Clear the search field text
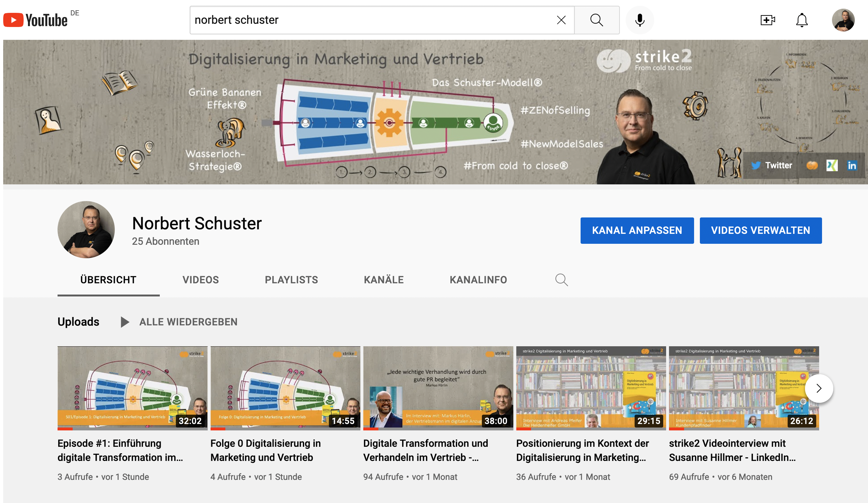 [561, 20]
